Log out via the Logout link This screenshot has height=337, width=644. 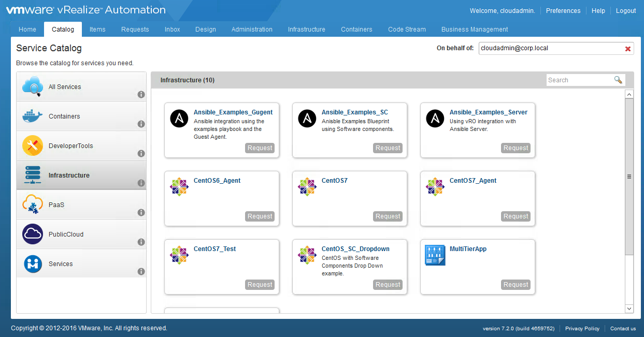pyautogui.click(x=626, y=11)
